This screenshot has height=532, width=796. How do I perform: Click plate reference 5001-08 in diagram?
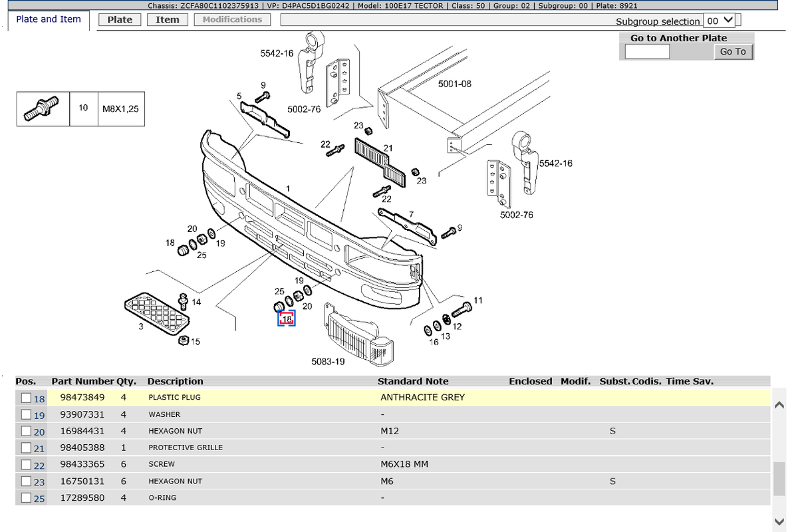click(x=455, y=84)
